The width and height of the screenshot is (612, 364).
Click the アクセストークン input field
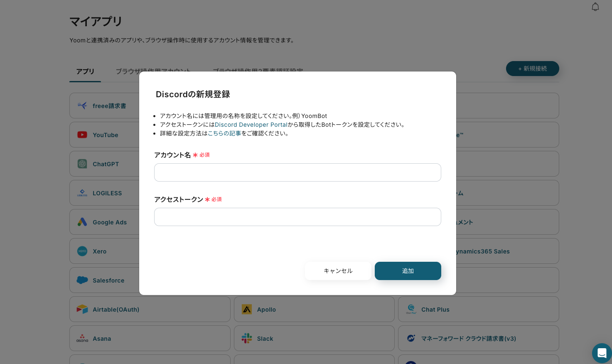click(x=297, y=217)
